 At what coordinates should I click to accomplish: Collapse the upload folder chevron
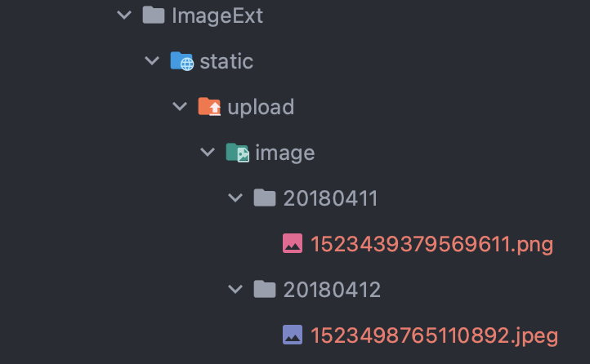tap(180, 107)
